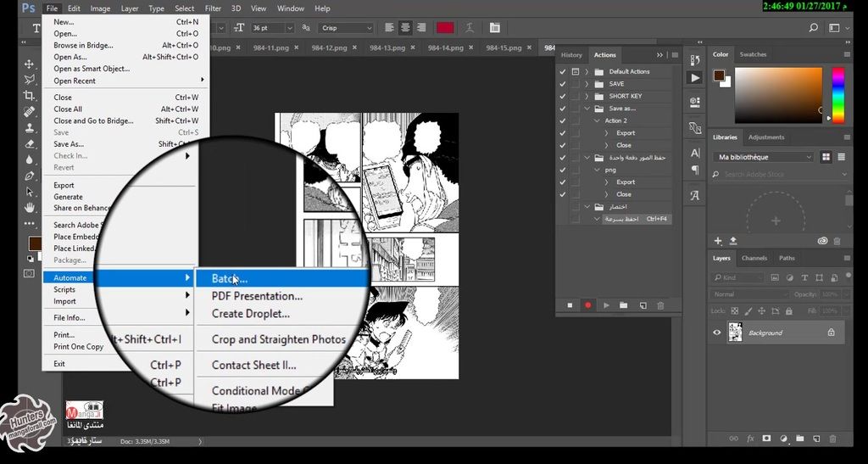Click the rainbow hue slider in Color panel
The image size is (868, 464).
tap(838, 95)
